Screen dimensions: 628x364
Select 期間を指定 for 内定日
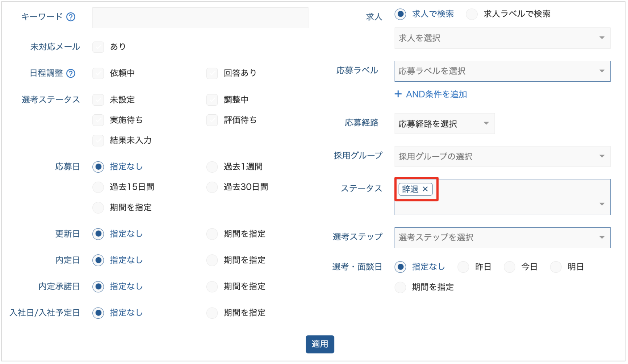(212, 260)
